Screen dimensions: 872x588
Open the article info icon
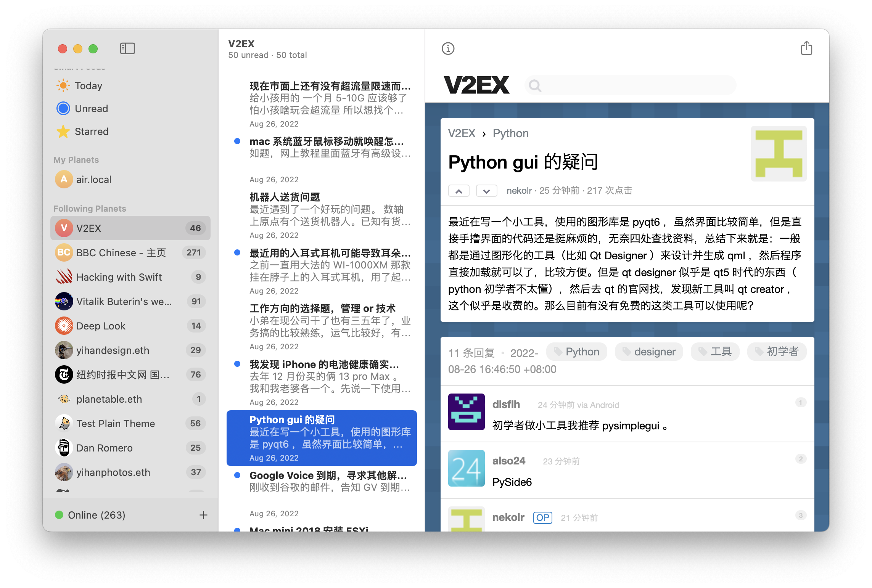tap(448, 48)
